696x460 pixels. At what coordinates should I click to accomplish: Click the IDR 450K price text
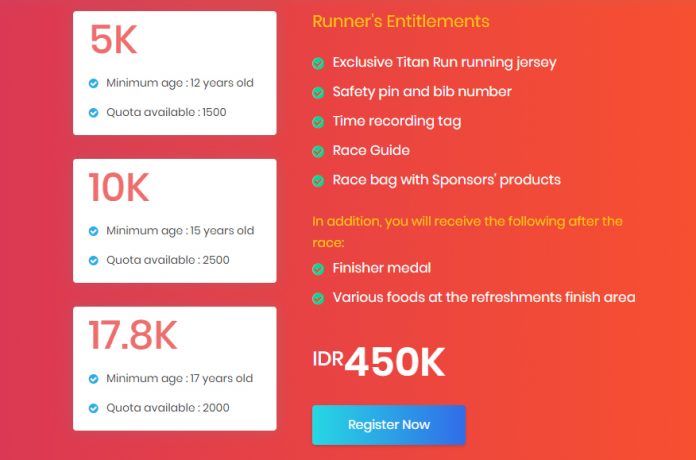[378, 362]
